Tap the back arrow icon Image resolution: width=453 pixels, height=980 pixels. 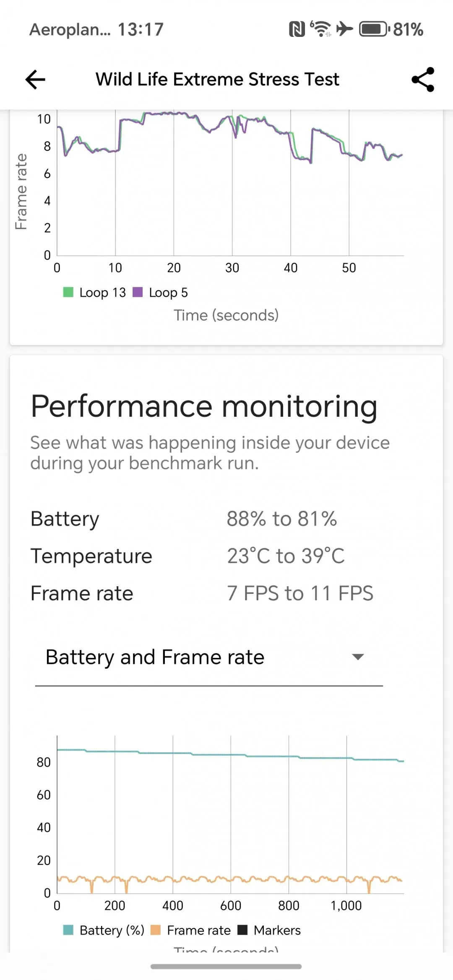(35, 80)
